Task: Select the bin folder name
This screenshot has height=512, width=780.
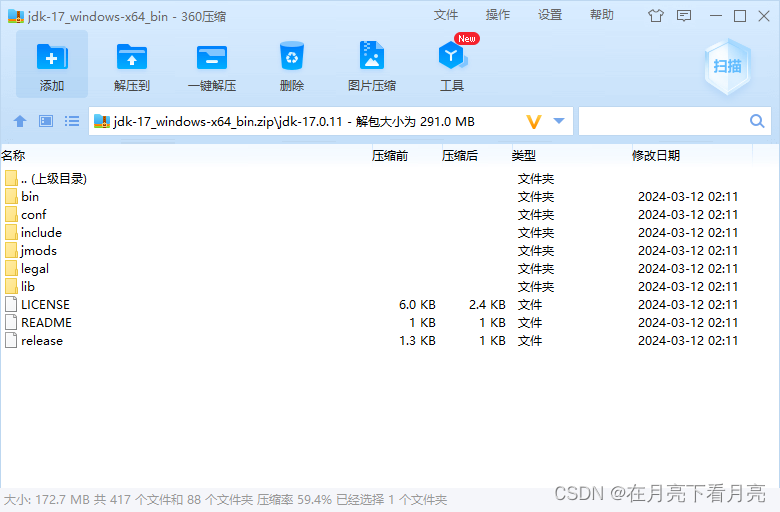Action: coord(30,197)
